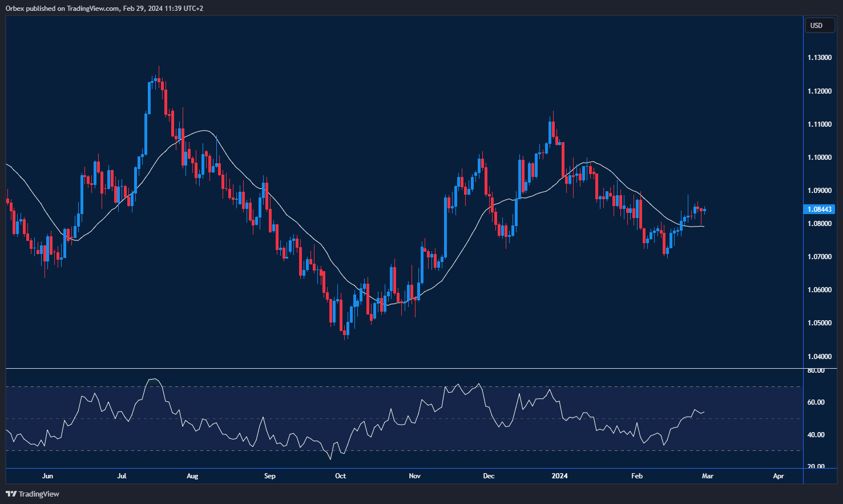Select the Apr marker on the time axis

pos(778,476)
